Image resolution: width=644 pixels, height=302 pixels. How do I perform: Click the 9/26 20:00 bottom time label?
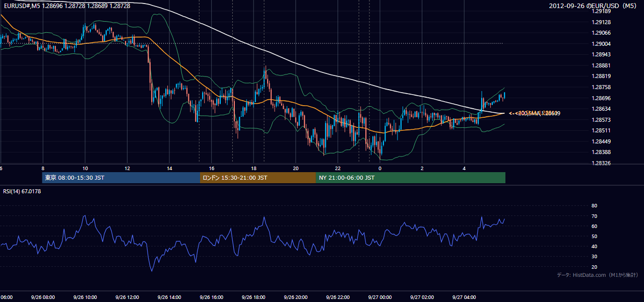coord(295,297)
